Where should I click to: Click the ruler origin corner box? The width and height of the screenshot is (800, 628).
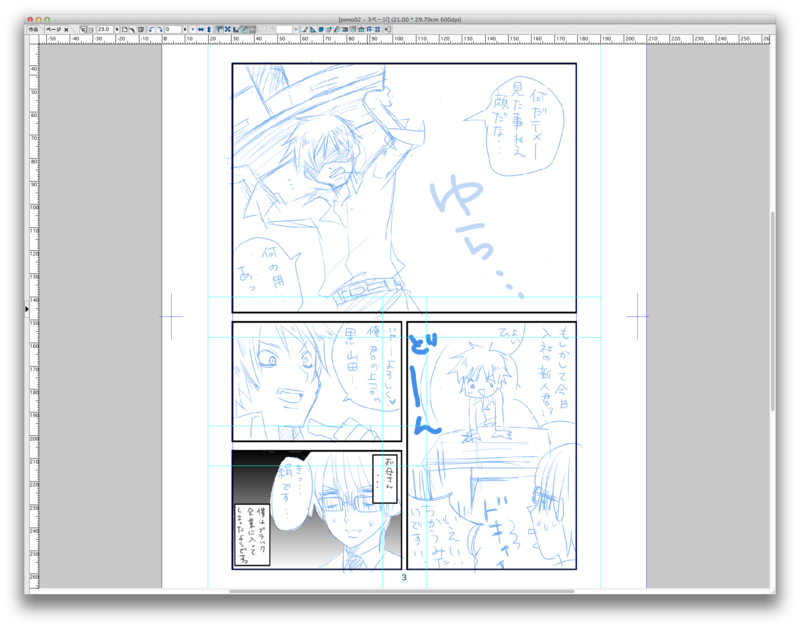34,39
